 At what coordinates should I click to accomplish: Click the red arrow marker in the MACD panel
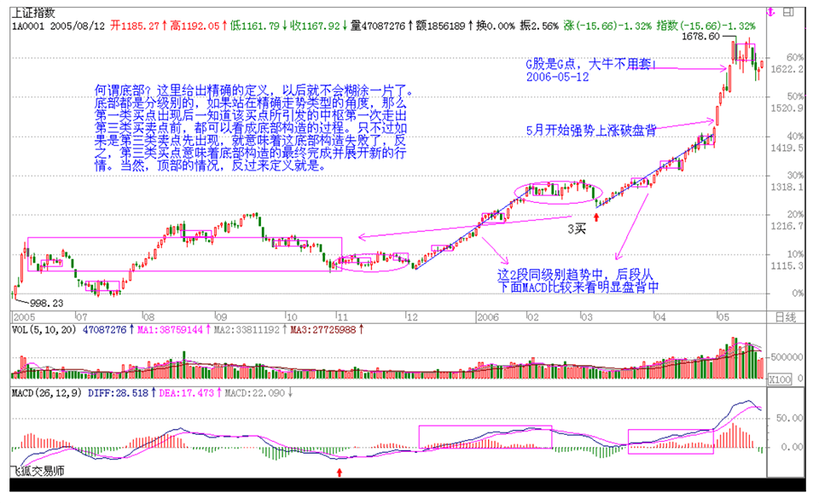coord(340,470)
